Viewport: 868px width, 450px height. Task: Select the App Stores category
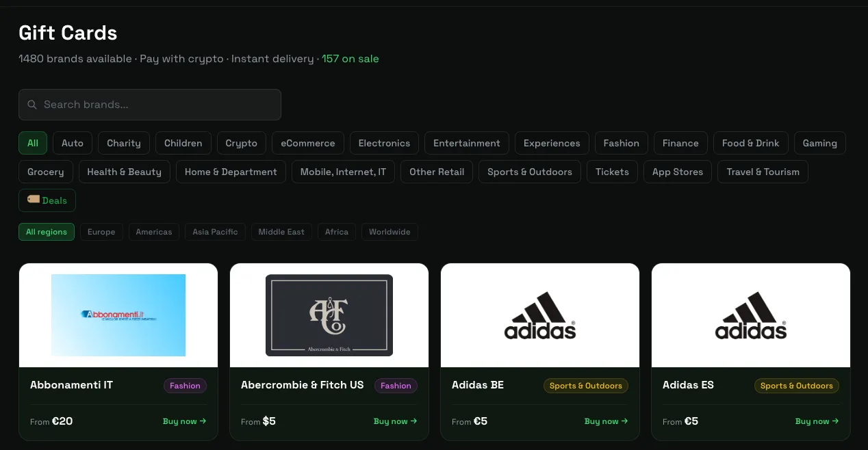pyautogui.click(x=678, y=172)
